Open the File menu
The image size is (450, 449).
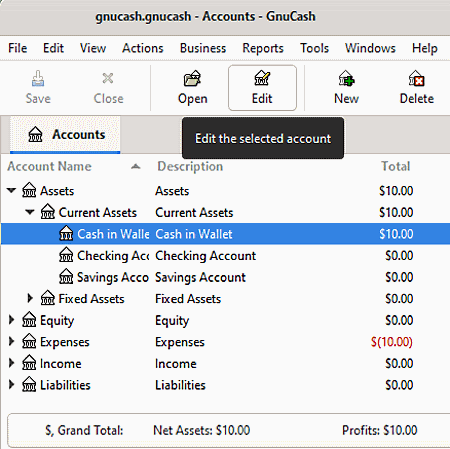pos(18,48)
